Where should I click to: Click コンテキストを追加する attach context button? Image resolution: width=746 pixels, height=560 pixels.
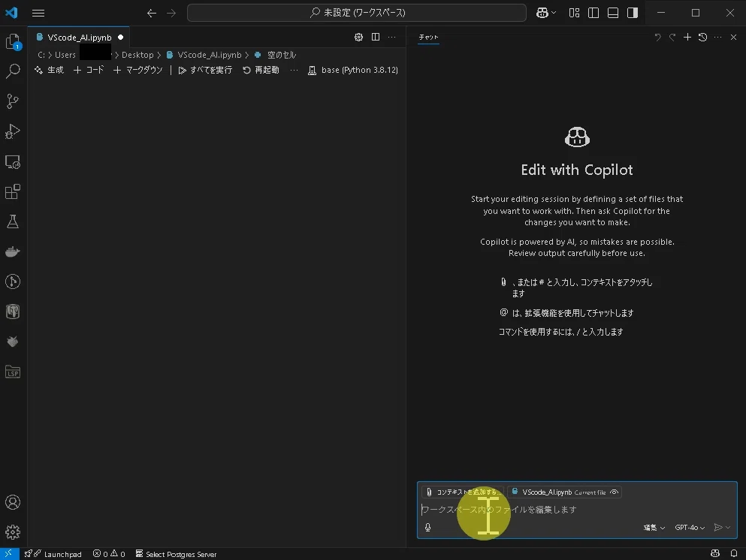[463, 492]
